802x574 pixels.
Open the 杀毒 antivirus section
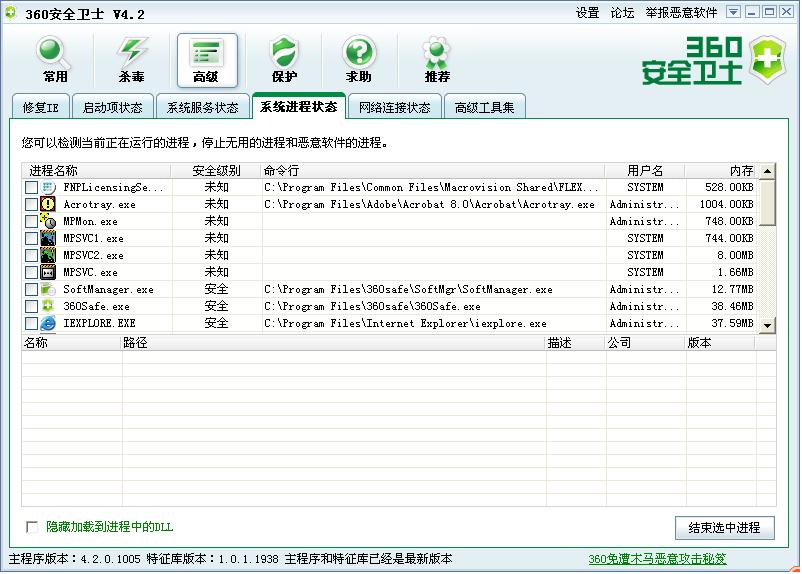point(131,60)
